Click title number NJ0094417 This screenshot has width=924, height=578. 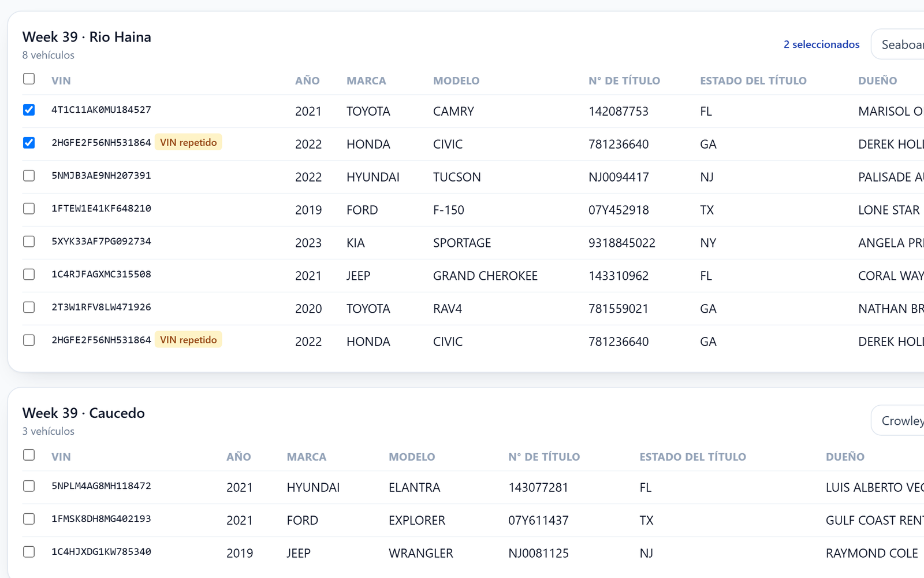pos(619,177)
